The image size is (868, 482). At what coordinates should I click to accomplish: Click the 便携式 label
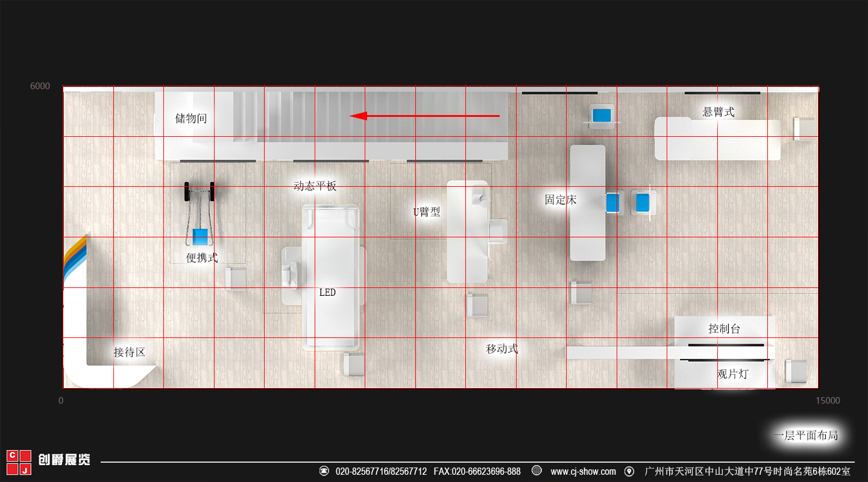tap(202, 258)
